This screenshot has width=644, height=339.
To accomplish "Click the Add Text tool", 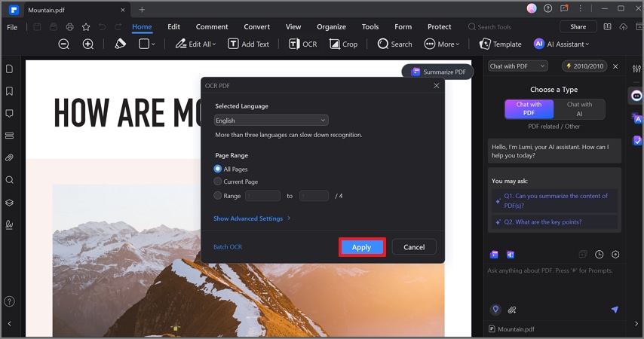I will click(x=249, y=44).
